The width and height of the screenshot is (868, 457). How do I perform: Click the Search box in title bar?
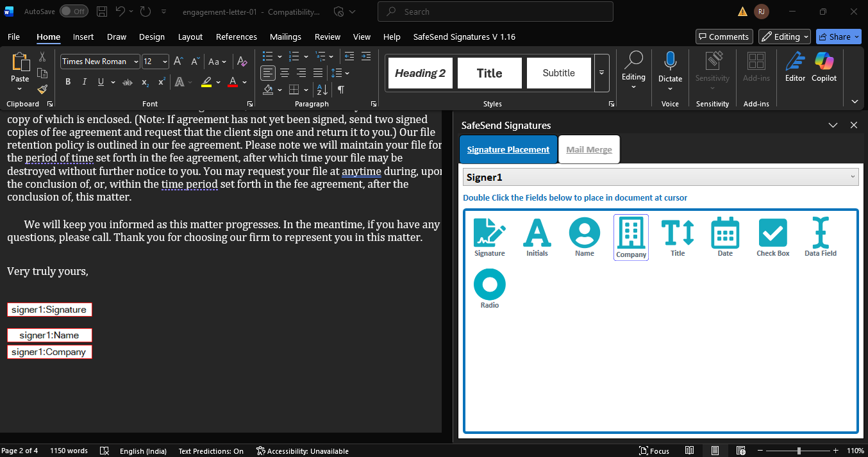pyautogui.click(x=495, y=12)
